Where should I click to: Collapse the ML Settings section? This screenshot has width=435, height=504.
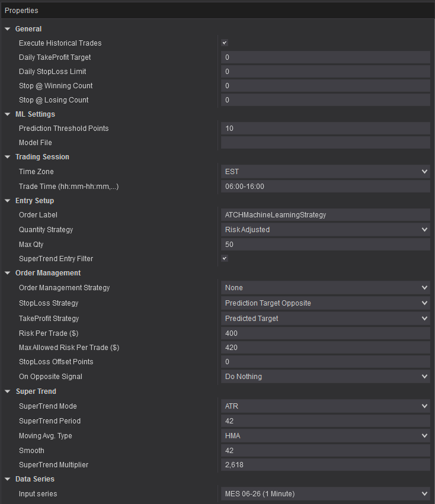(7, 114)
